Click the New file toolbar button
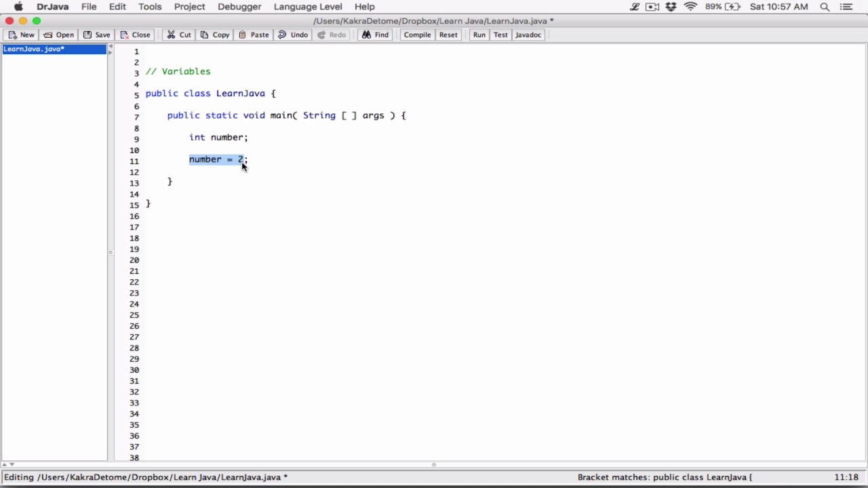 (21, 35)
